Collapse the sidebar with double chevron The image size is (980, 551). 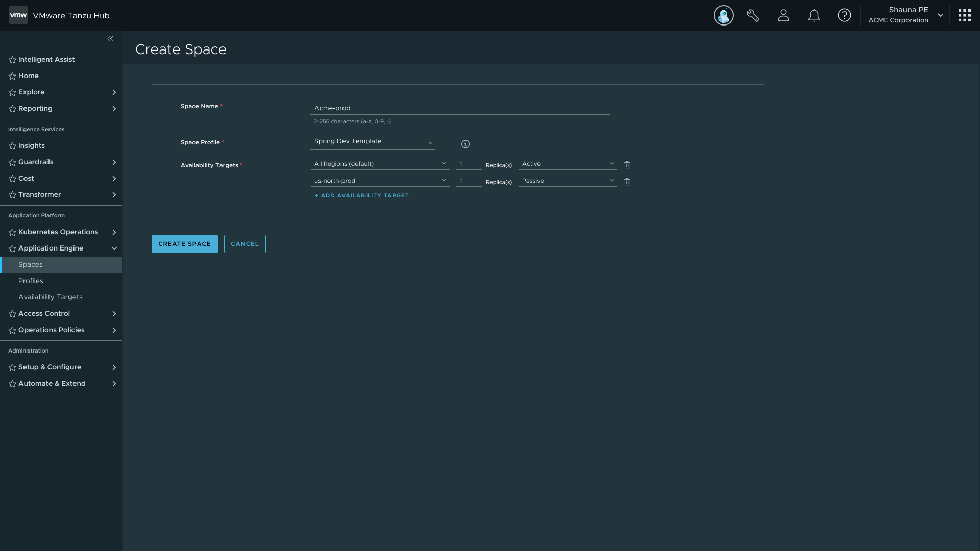(x=110, y=39)
